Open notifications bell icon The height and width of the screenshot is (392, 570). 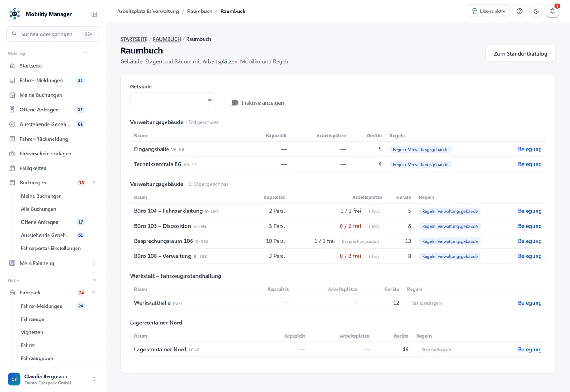(x=553, y=11)
